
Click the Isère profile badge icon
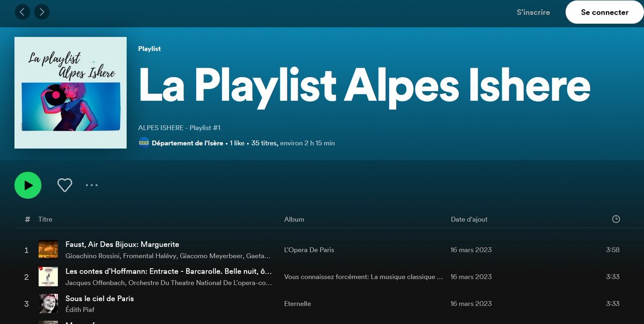point(144,143)
